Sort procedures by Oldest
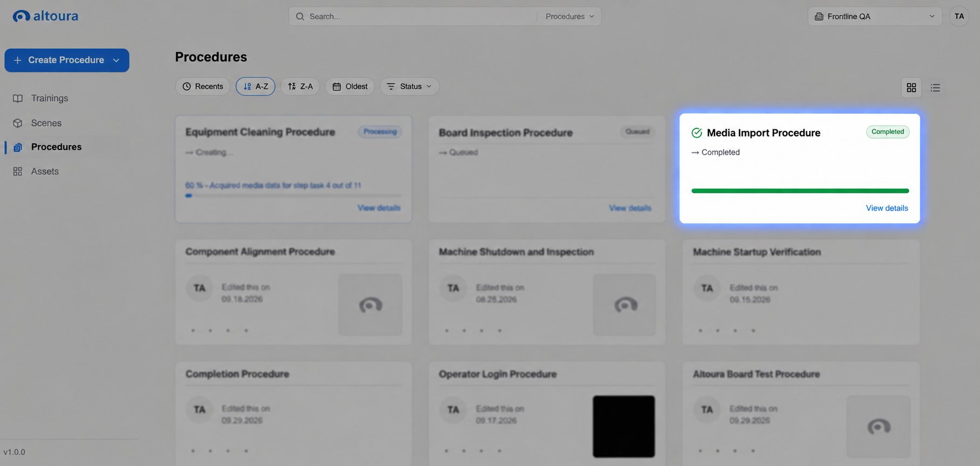The width and height of the screenshot is (980, 466). [x=350, y=86]
